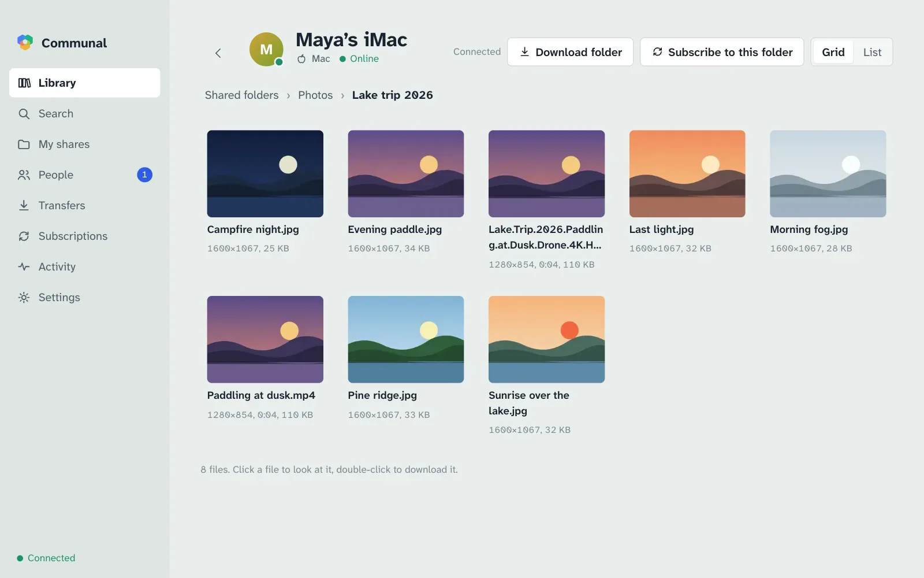The image size is (924, 578).
Task: Open Paddling at dusk.mp4 thumbnail
Action: point(265,339)
